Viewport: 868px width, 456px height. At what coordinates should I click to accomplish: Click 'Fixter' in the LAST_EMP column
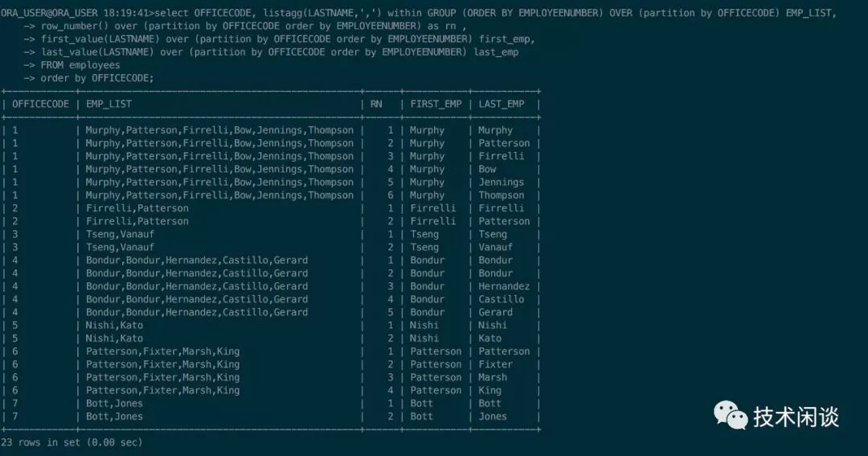495,364
